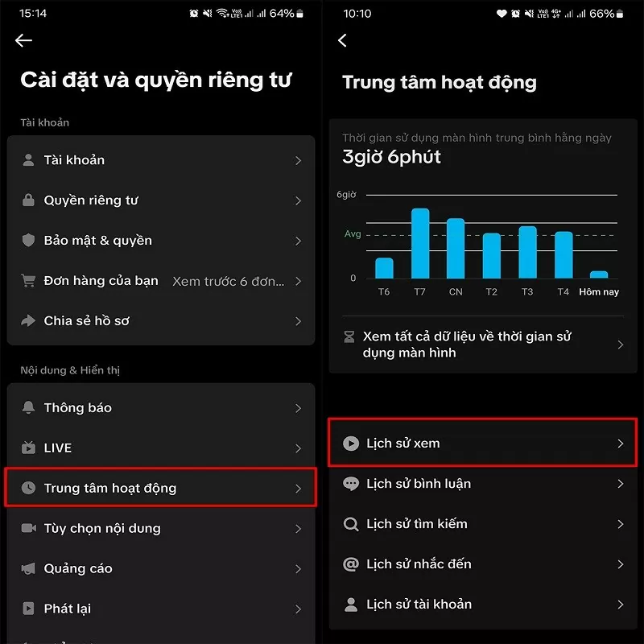This screenshot has height=644, width=644.
Task: Click the magnifier icon beside Lịch sử tìm kiếm
Action: tap(351, 524)
